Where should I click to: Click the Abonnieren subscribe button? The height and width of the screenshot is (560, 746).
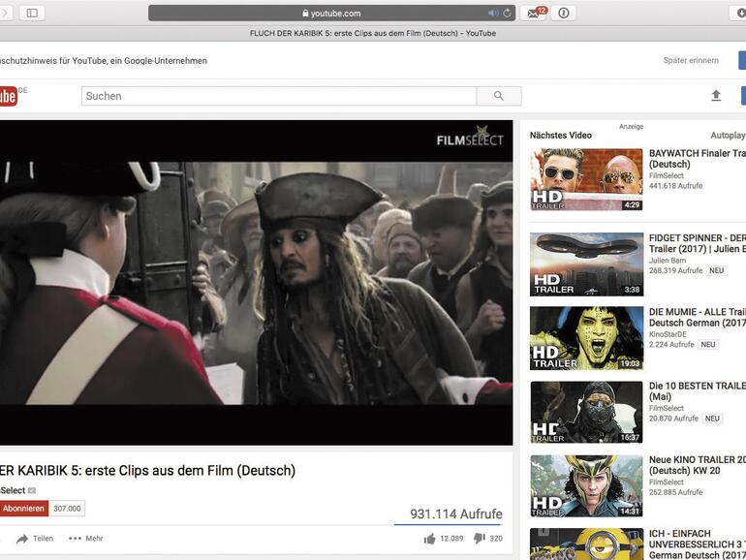coord(23,508)
